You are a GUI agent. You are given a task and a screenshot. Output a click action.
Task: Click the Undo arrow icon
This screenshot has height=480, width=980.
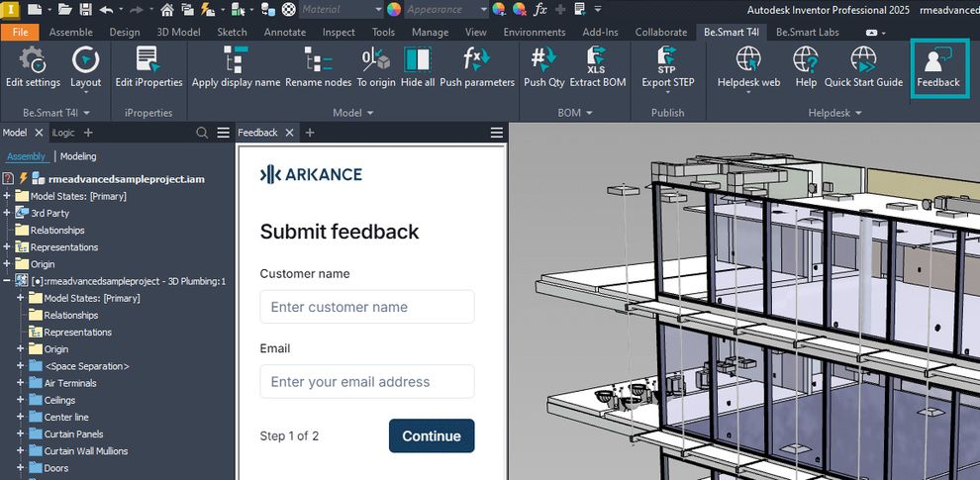(106, 9)
